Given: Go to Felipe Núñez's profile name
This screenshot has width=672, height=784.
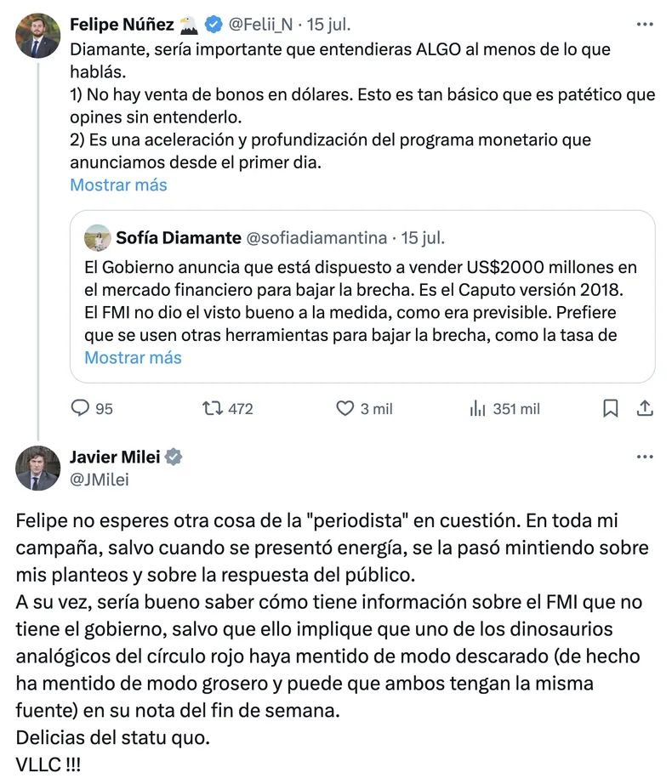Looking at the screenshot, I should [x=121, y=23].
